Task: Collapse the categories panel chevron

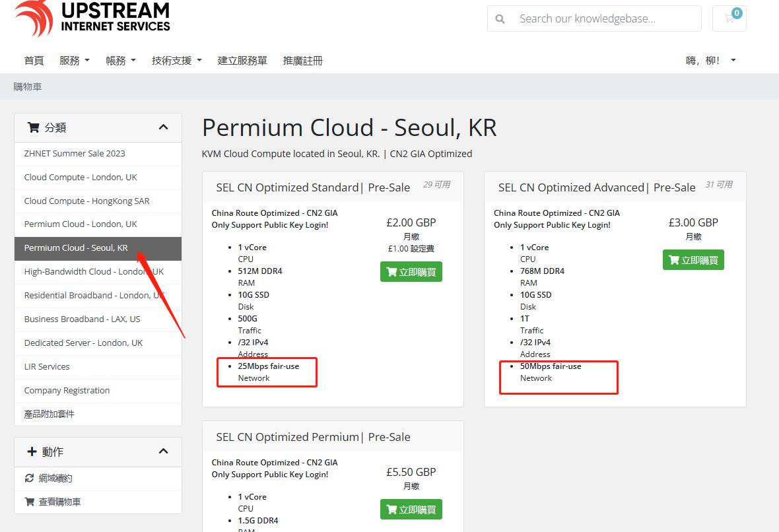Action: pyautogui.click(x=163, y=127)
